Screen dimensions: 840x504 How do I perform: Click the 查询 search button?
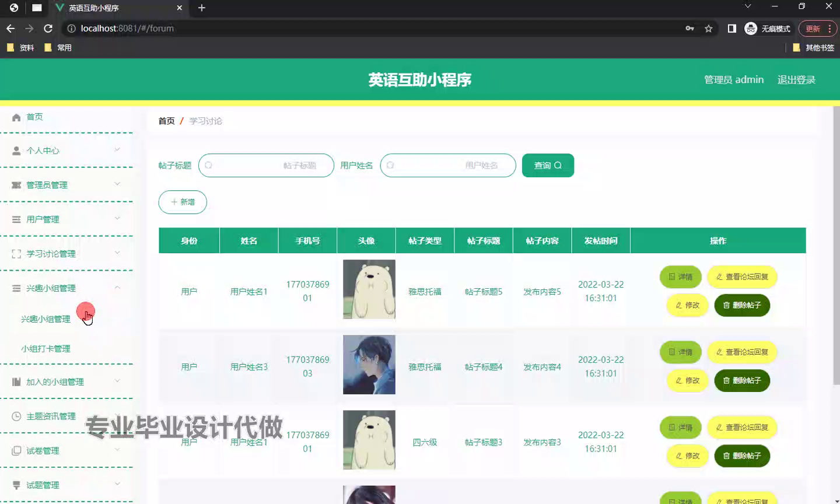coord(548,165)
